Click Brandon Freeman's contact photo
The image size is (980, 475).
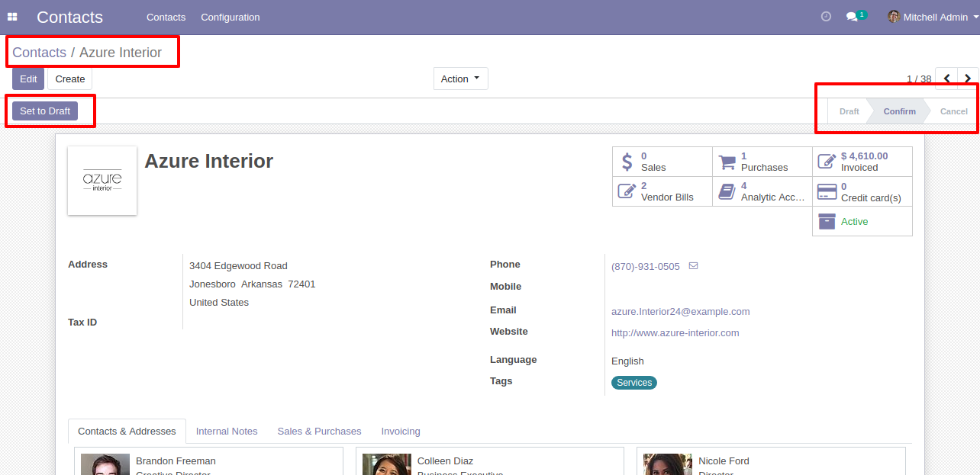(105, 464)
